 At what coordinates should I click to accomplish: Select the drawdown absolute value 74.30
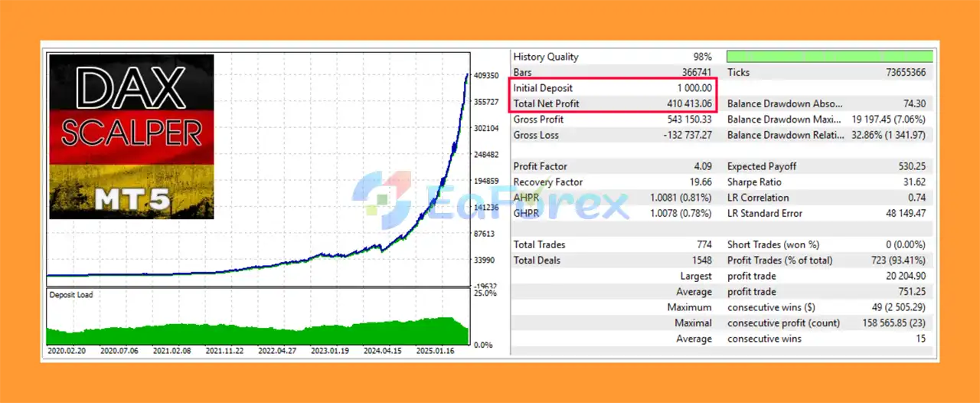(913, 103)
